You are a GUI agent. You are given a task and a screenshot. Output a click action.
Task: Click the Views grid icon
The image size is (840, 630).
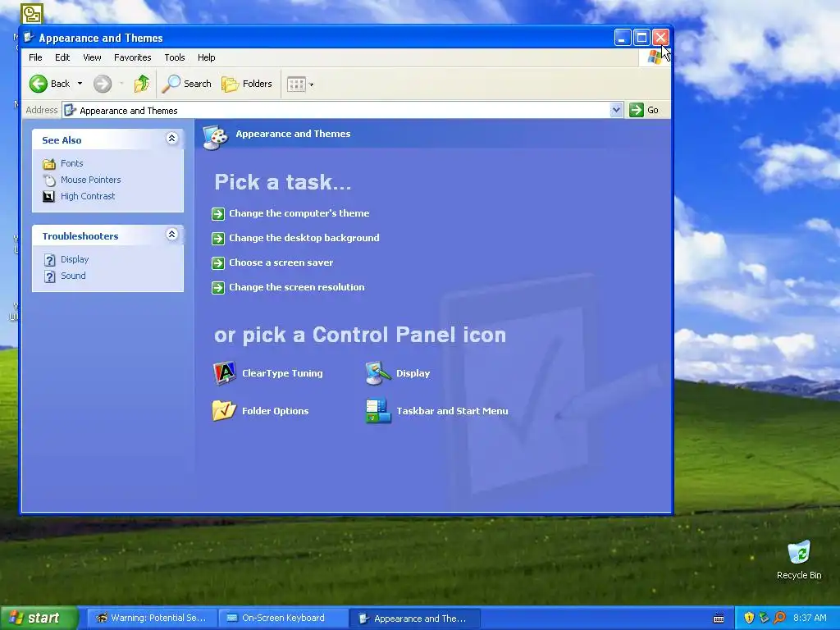click(295, 84)
